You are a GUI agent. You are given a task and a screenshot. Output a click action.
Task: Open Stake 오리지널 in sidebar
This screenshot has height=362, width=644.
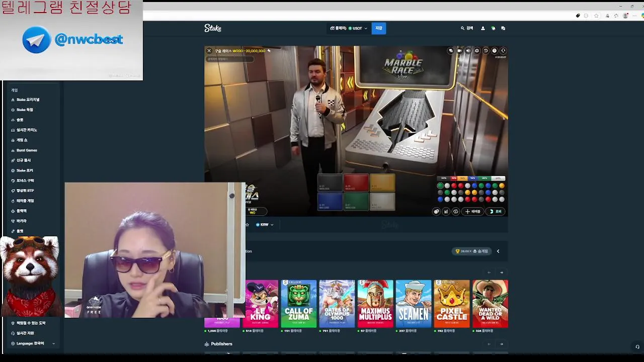tap(28, 100)
